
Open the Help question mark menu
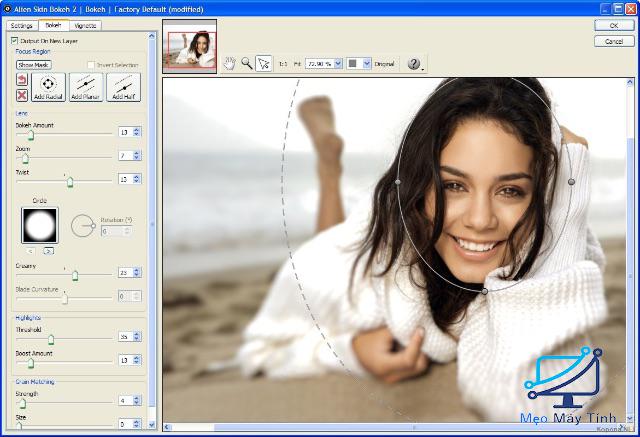(x=414, y=63)
